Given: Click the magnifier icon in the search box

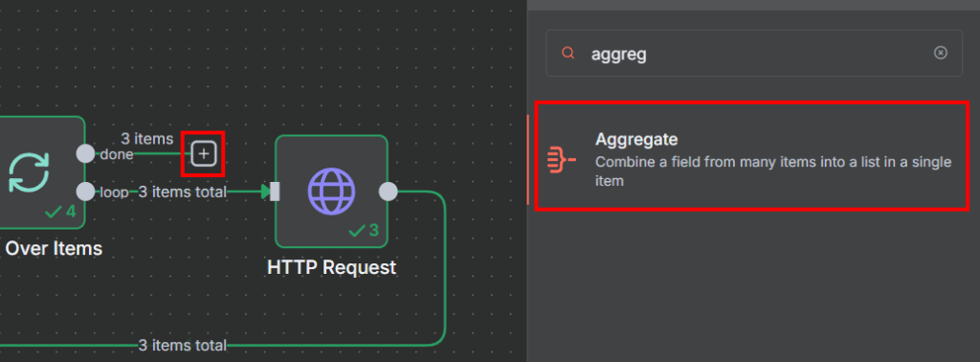Looking at the screenshot, I should pyautogui.click(x=568, y=53).
